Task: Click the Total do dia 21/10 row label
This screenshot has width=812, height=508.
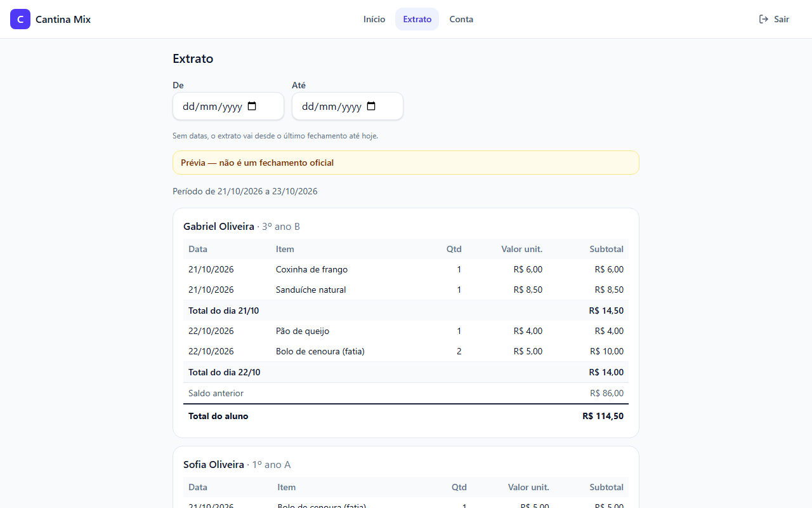Action: point(223,311)
